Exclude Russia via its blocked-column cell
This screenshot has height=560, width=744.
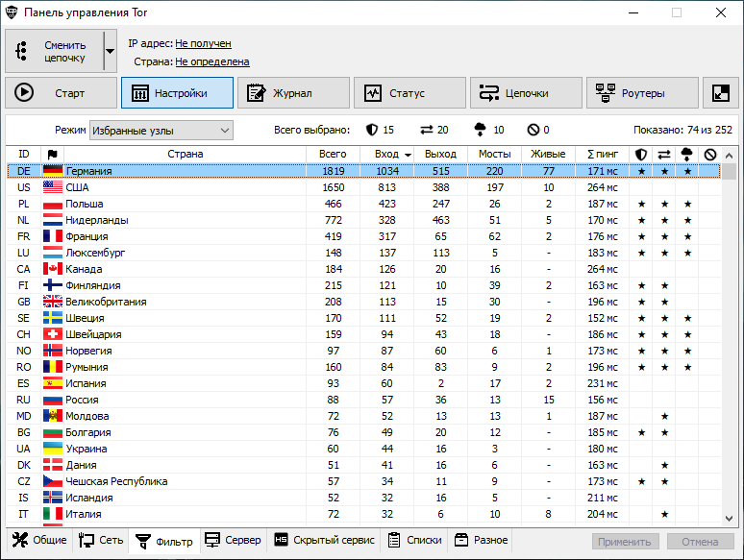709,400
